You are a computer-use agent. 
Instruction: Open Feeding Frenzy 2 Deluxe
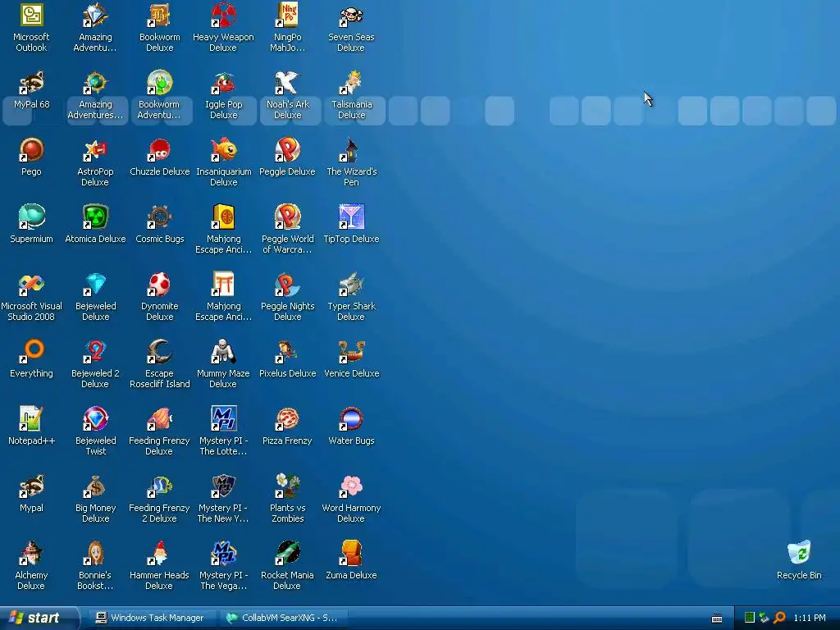point(160,486)
